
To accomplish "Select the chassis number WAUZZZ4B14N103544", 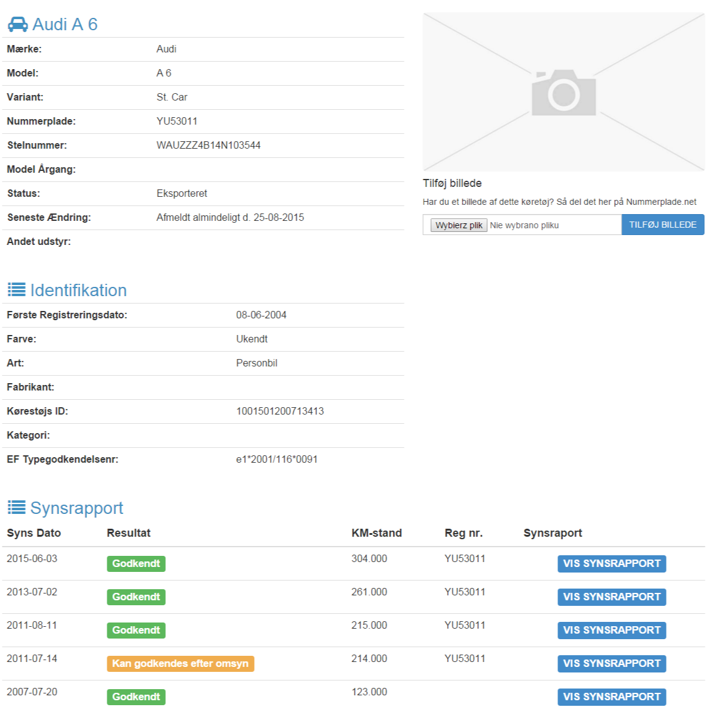I will coord(208,146).
